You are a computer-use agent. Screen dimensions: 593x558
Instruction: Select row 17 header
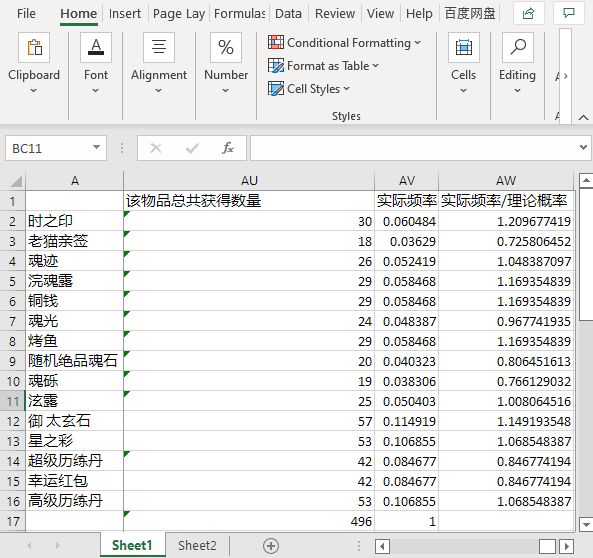click(12, 521)
